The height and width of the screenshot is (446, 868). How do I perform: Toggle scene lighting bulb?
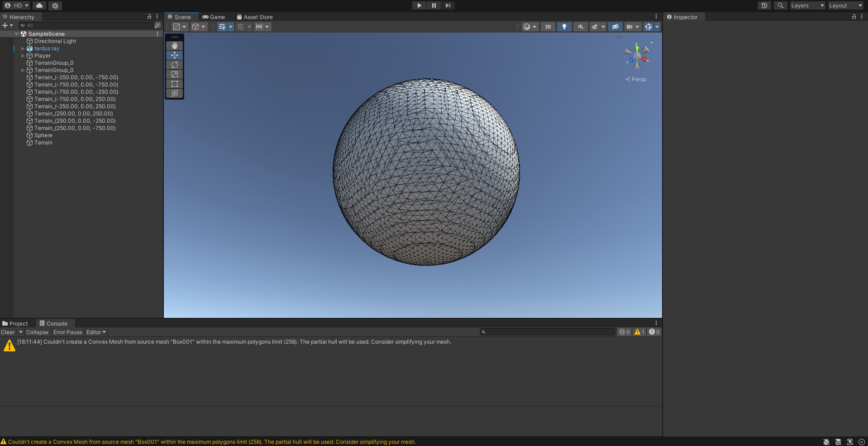[564, 27]
